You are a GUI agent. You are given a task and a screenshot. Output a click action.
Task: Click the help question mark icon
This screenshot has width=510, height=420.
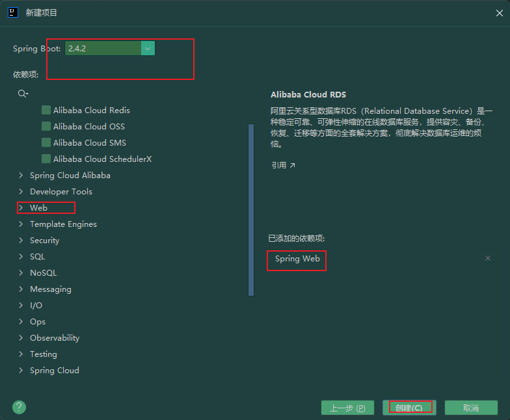(20, 407)
